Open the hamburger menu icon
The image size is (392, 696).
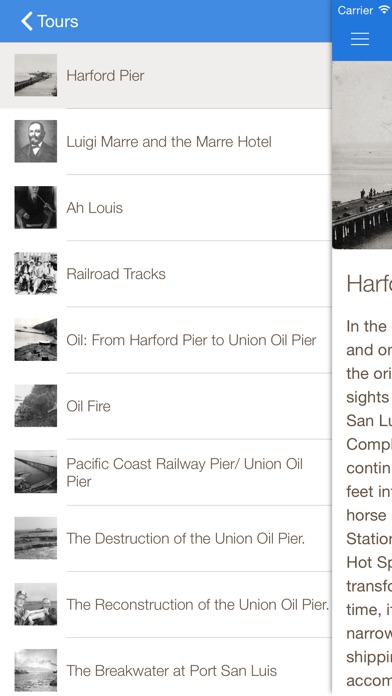(360, 39)
